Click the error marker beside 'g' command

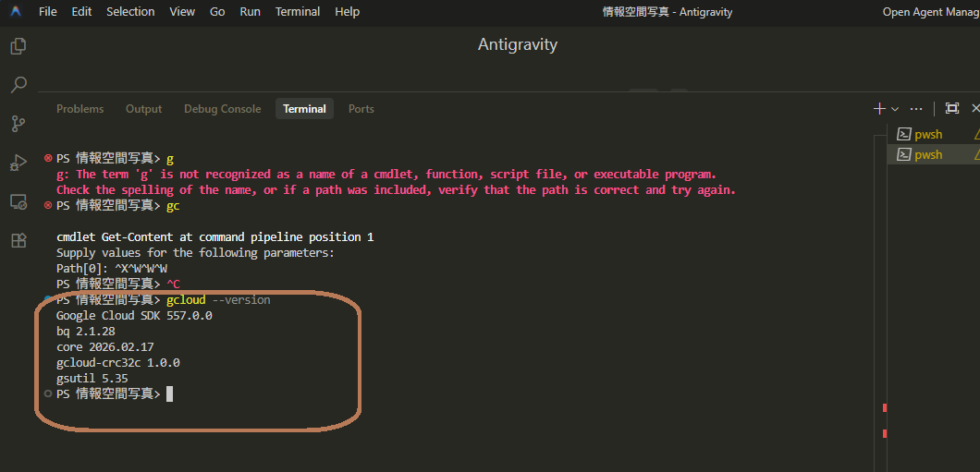[48, 158]
